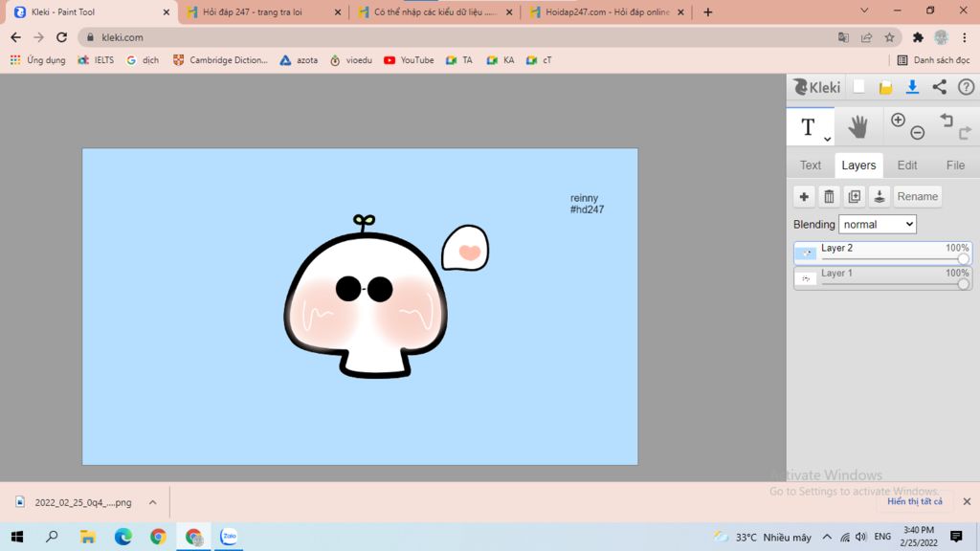The image size is (980, 551).
Task: Select the Text tool
Action: [x=810, y=127]
